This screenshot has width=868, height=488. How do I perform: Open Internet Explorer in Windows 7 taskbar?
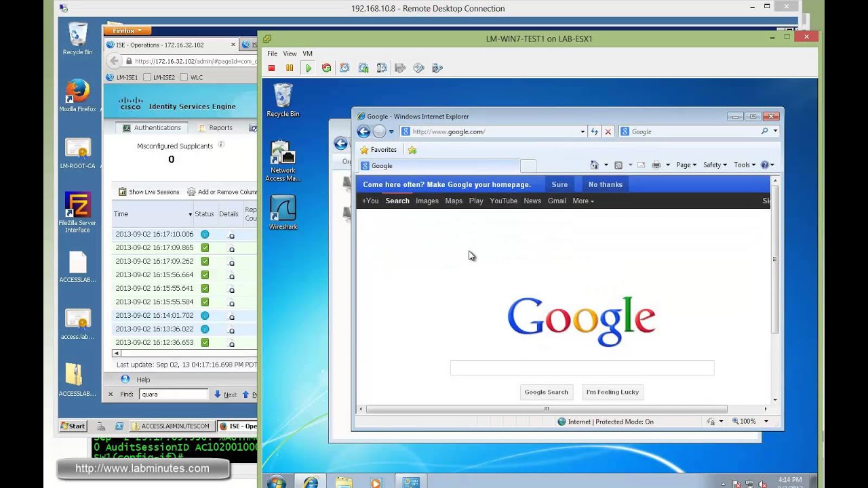point(311,482)
